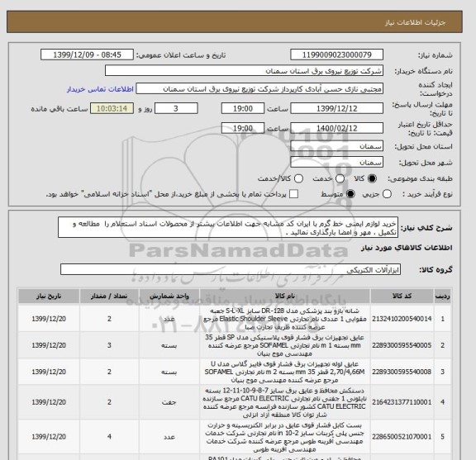Click the SOFAMEL SP plastic insulator product name
This screenshot has height=460, width=476.
285,345
